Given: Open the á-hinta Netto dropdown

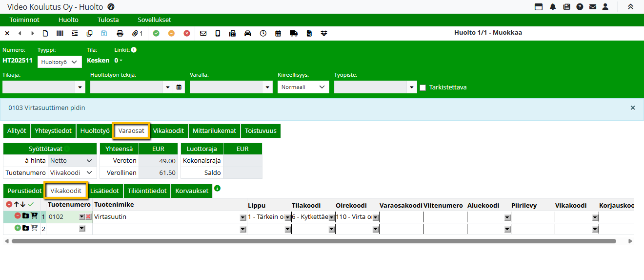Looking at the screenshot, I should [x=72, y=161].
